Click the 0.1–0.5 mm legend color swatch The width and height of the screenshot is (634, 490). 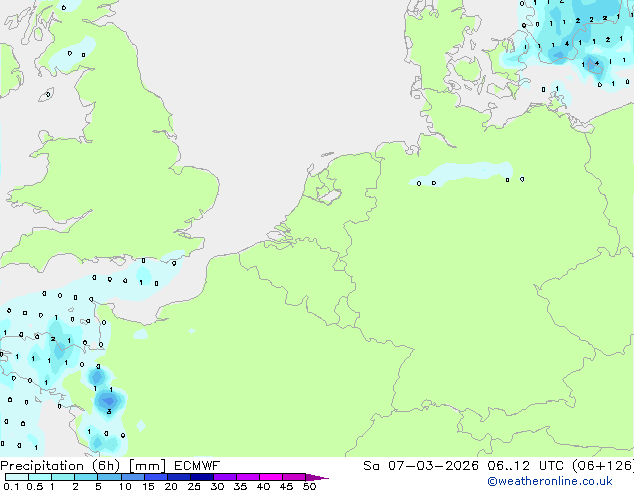(17, 477)
